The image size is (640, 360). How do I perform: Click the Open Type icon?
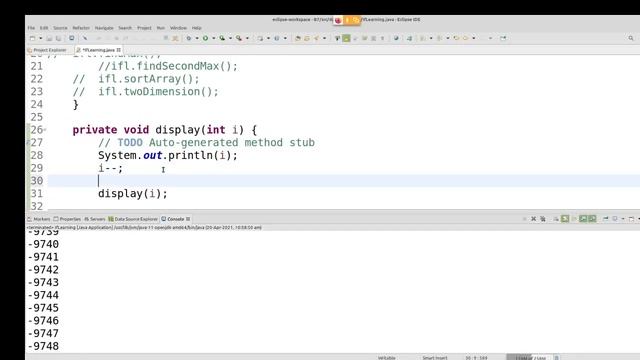[x=298, y=38]
